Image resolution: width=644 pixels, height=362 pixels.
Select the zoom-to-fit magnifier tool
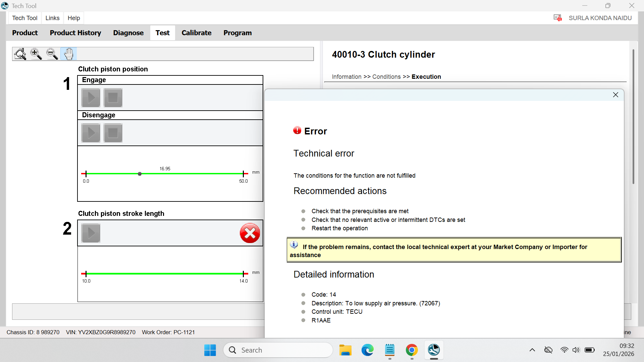click(x=20, y=54)
